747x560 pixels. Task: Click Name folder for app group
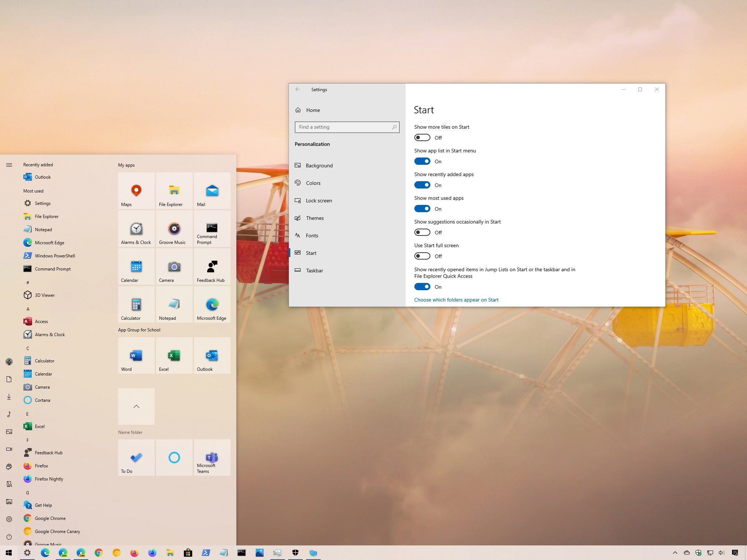[131, 432]
